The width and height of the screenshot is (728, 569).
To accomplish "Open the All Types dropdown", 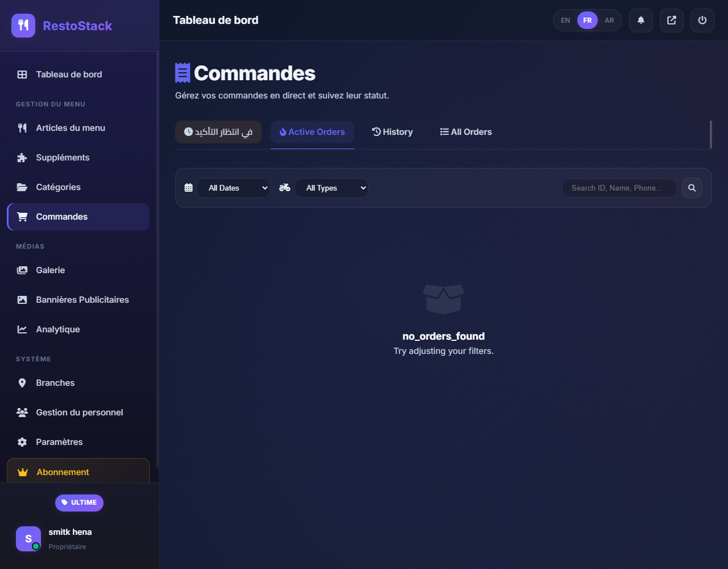I will [x=332, y=188].
